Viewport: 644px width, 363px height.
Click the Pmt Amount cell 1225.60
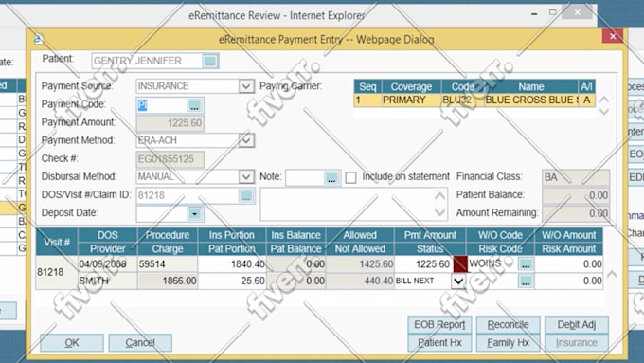[x=423, y=263]
